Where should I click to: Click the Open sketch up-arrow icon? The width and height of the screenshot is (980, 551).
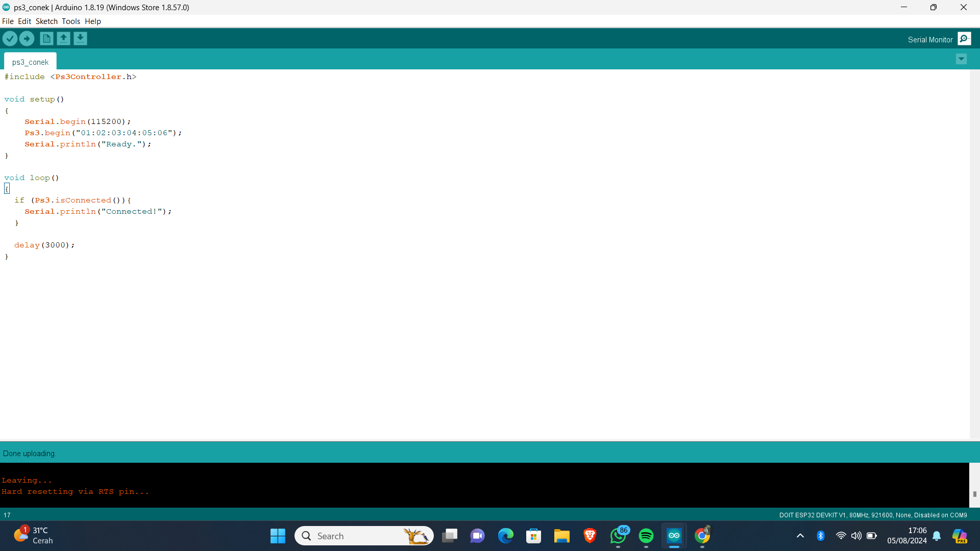coord(63,39)
